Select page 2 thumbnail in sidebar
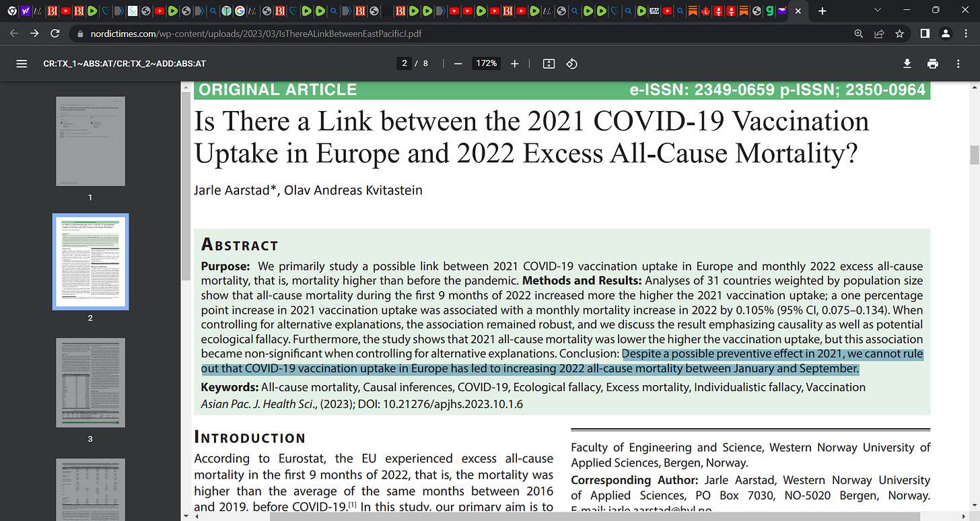 coord(90,262)
